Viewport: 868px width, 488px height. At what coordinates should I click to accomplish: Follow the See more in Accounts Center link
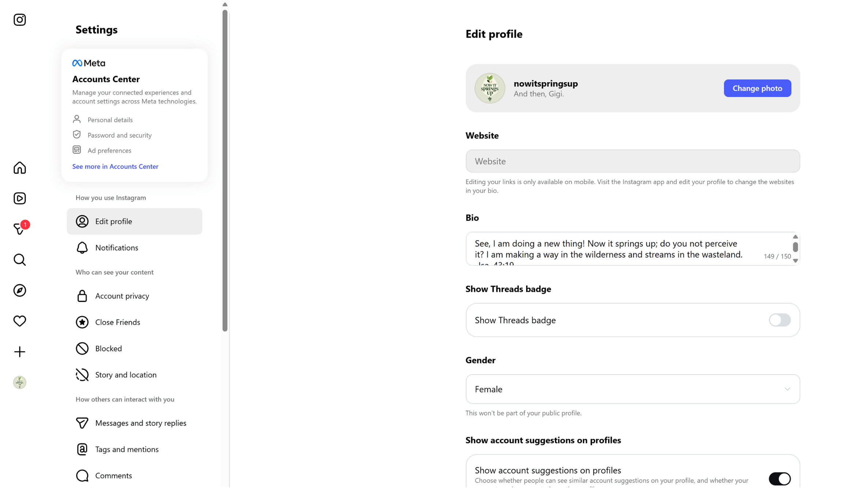(x=115, y=167)
